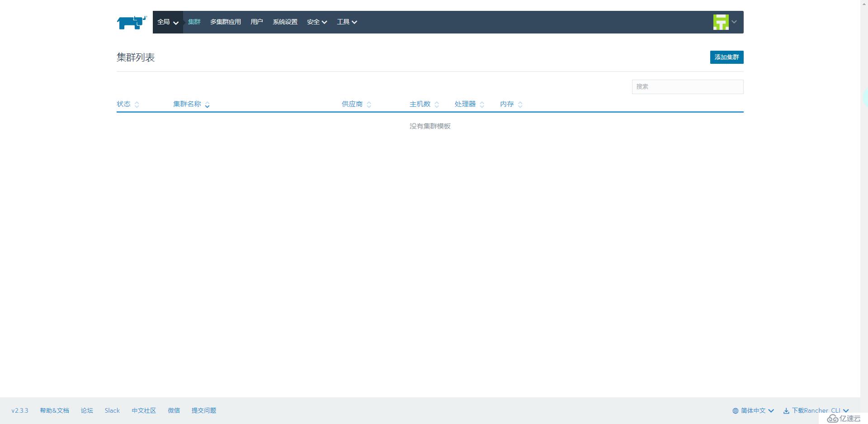Open the user avatar menu

pos(725,22)
